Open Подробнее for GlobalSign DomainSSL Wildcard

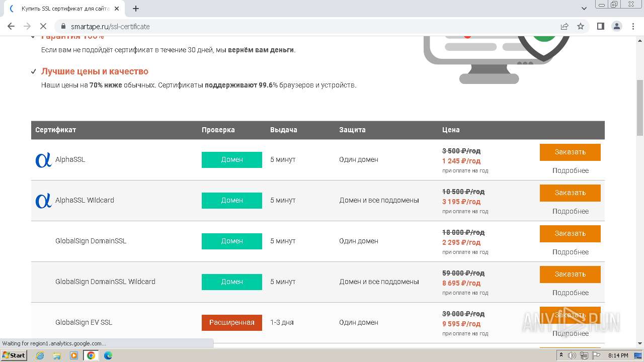[571, 293]
